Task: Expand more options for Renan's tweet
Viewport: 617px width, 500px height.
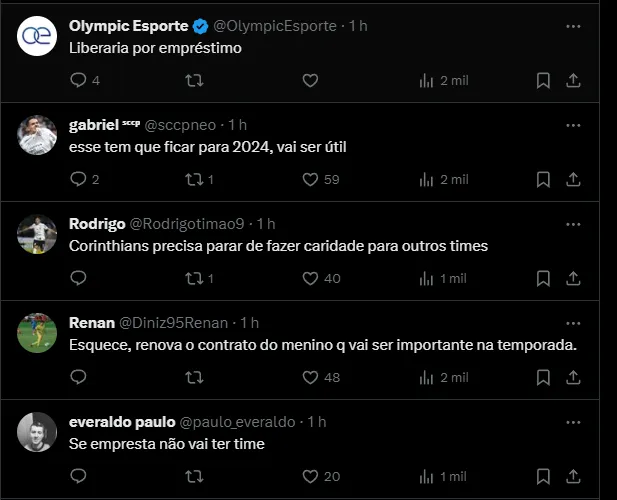Action: [x=573, y=323]
